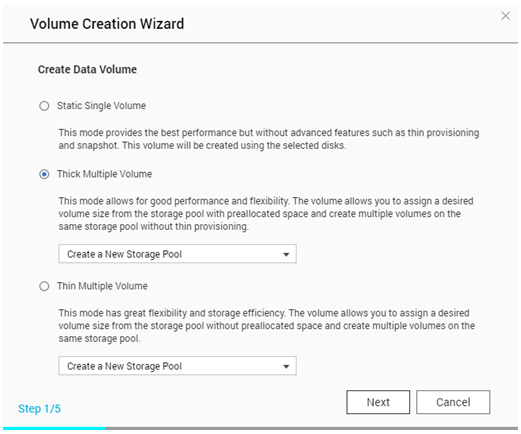Click the Create Data Volume heading
Viewport: 521px width, 434px height.
tap(87, 69)
